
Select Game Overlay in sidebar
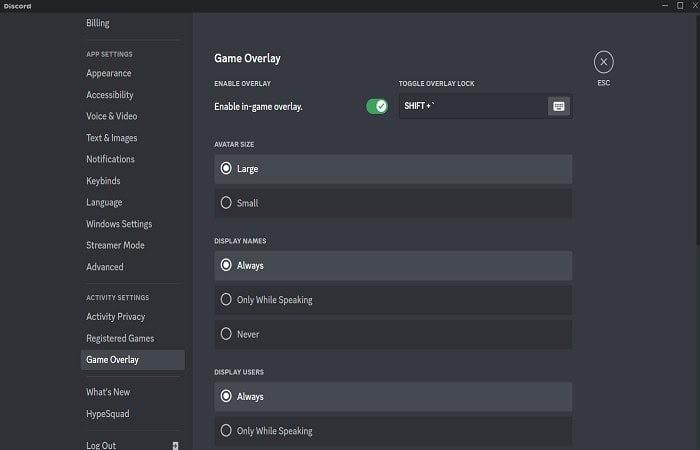click(133, 360)
